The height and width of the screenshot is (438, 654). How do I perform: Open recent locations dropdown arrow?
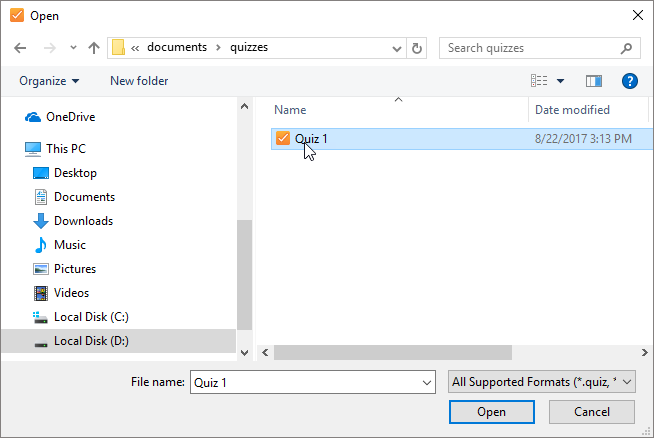pos(73,48)
